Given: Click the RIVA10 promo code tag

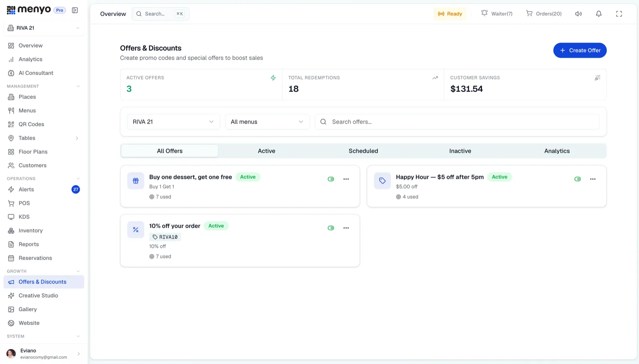Looking at the screenshot, I should [165, 237].
